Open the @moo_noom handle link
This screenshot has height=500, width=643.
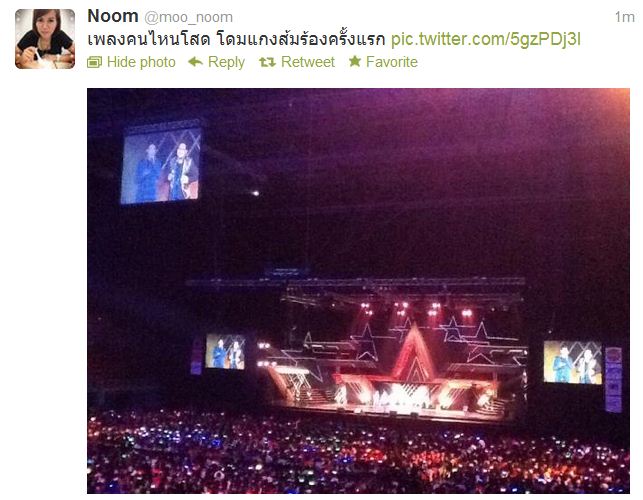[188, 17]
